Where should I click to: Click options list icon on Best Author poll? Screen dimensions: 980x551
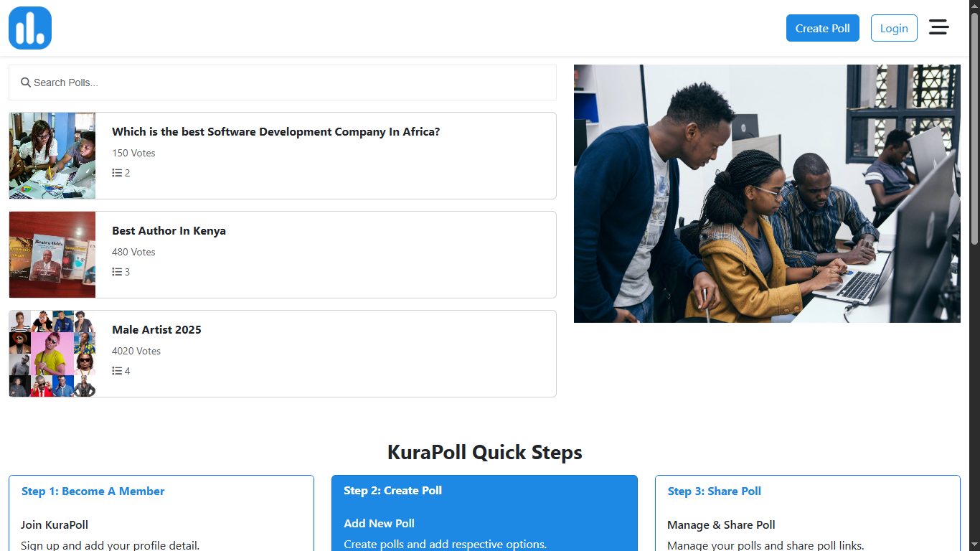(x=117, y=272)
